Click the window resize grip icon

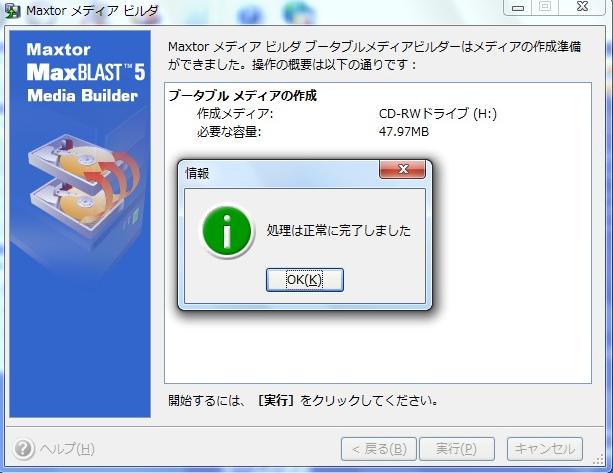pyautogui.click(x=599, y=460)
